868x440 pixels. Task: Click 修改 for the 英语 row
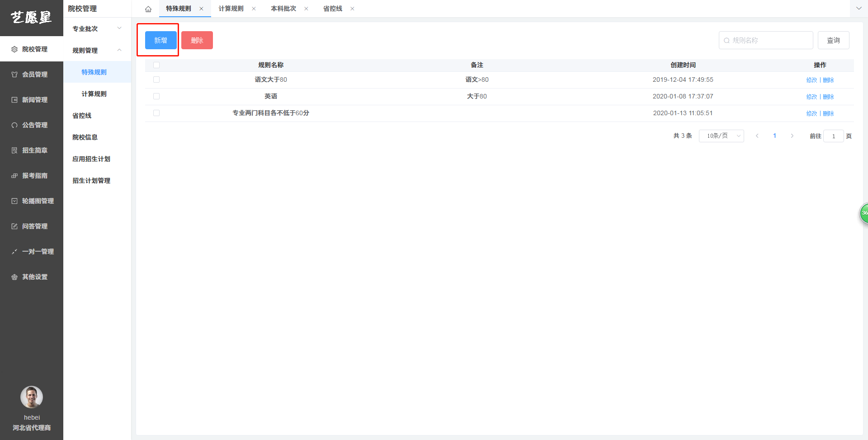click(x=811, y=97)
